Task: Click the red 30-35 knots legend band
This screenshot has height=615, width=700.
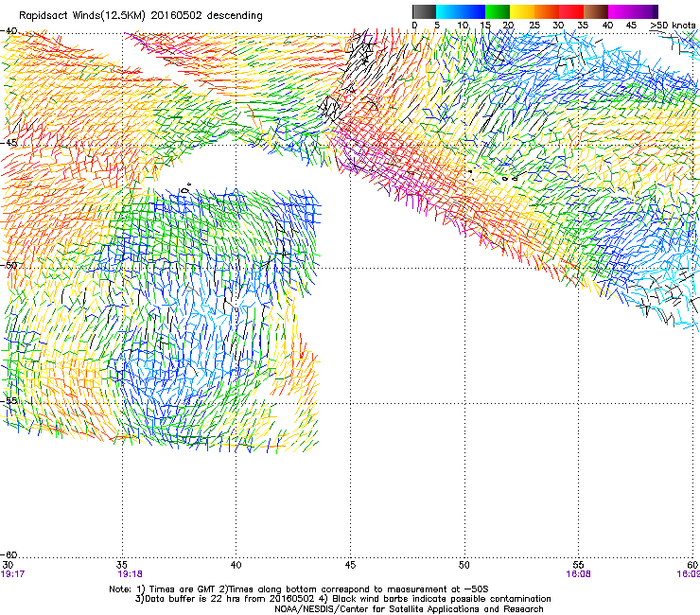Action: click(571, 11)
